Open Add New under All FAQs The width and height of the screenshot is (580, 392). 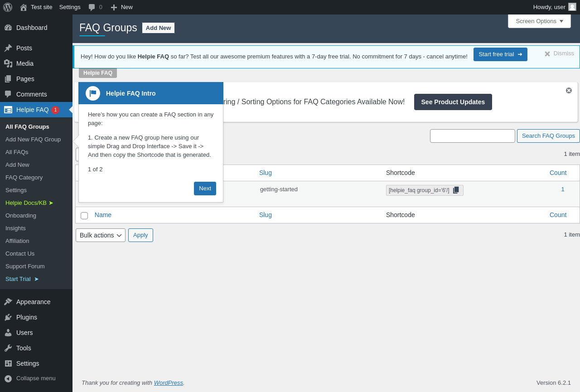click(17, 165)
